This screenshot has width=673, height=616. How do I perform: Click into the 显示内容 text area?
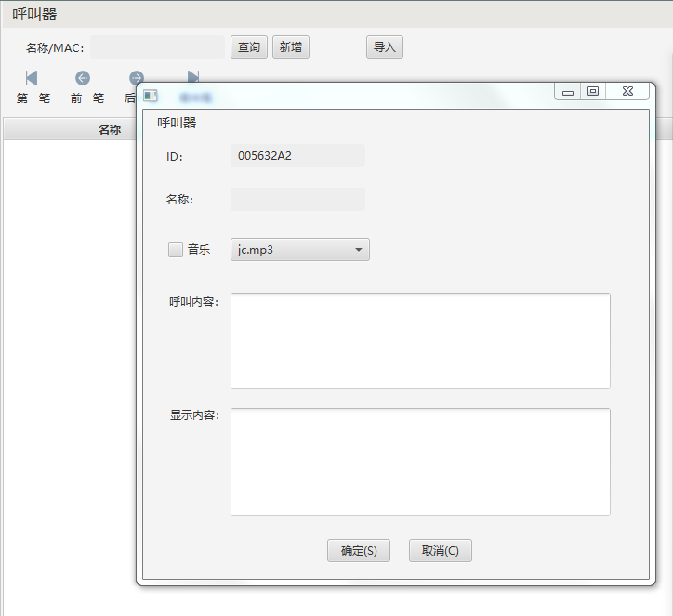click(420, 461)
